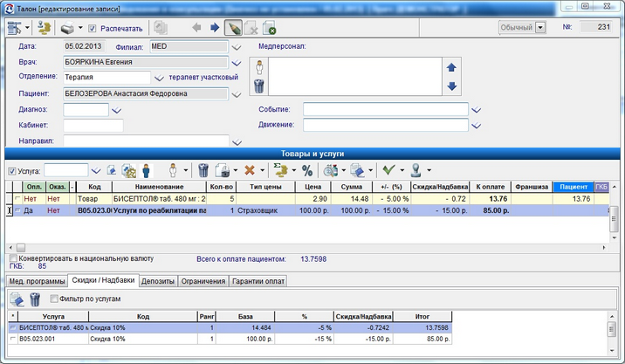Switch to Депозиты tab

[158, 281]
